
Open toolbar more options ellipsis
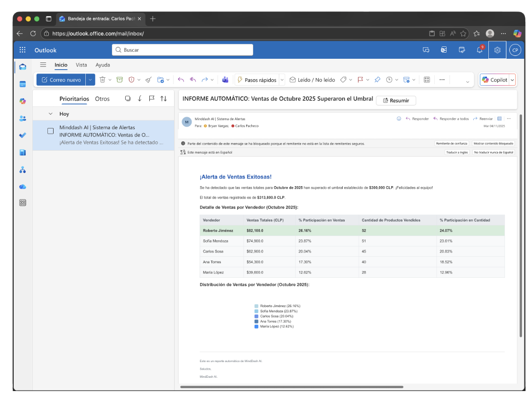[442, 80]
